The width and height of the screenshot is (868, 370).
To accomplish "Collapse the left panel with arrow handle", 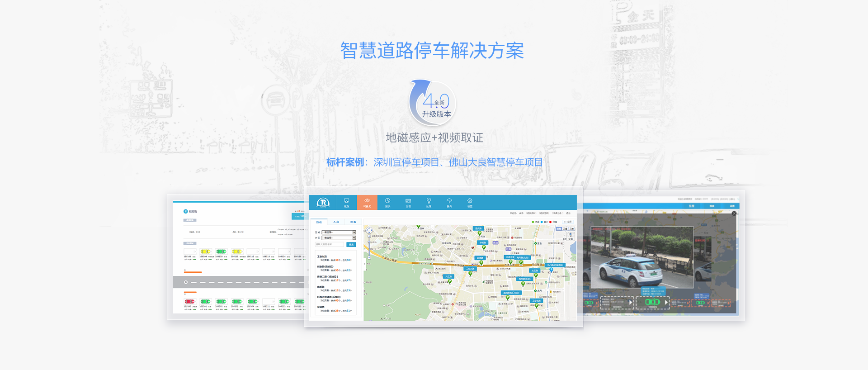I will (x=365, y=264).
